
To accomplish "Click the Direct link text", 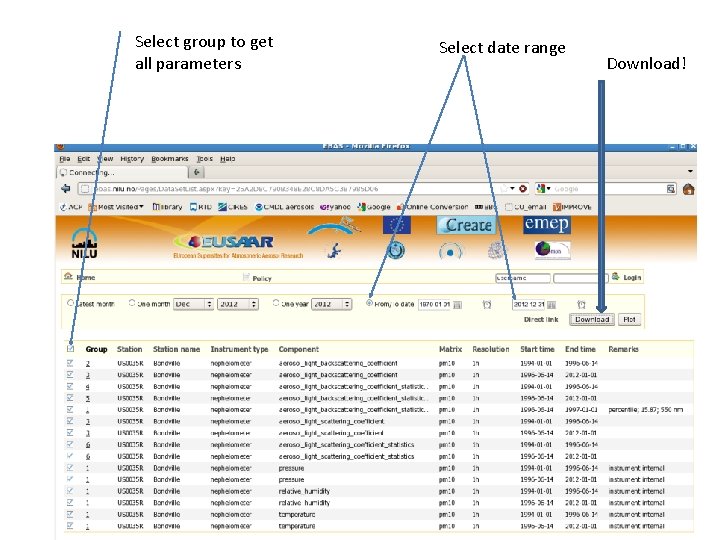I will tap(541, 320).
